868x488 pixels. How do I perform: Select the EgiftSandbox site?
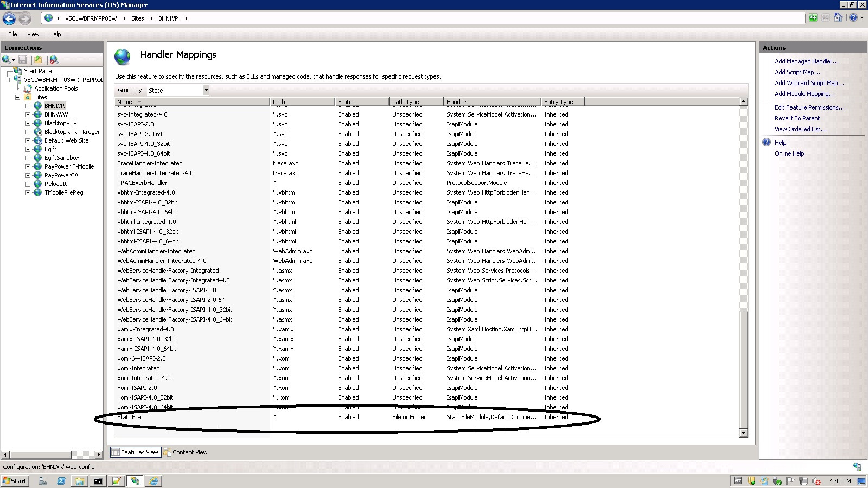click(62, 158)
